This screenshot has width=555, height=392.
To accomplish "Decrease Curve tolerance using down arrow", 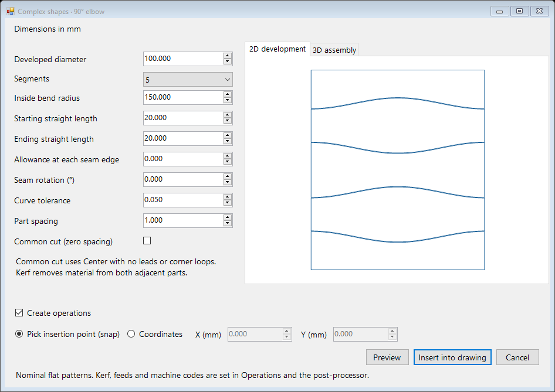I will 228,203.
